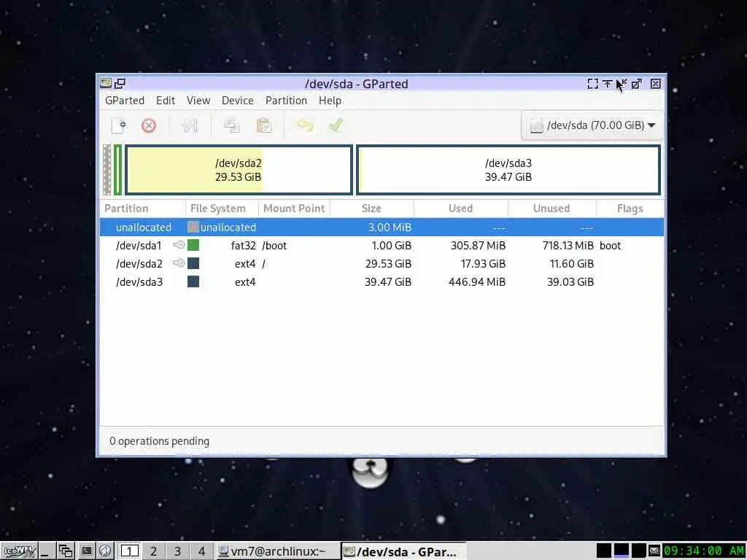This screenshot has width=747, height=560.
Task: Click the 39.03 GiB unused value
Action: pyautogui.click(x=570, y=282)
